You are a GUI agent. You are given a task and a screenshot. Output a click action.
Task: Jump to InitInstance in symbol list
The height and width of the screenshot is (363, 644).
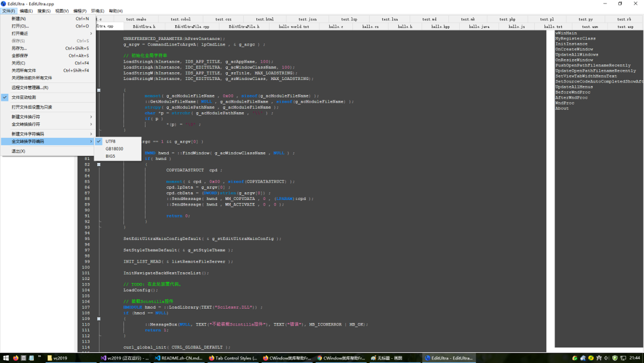point(571,44)
